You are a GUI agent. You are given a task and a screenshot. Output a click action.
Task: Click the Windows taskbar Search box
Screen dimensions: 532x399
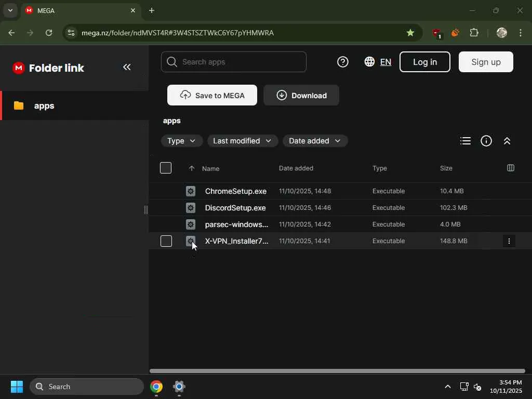[87, 387]
